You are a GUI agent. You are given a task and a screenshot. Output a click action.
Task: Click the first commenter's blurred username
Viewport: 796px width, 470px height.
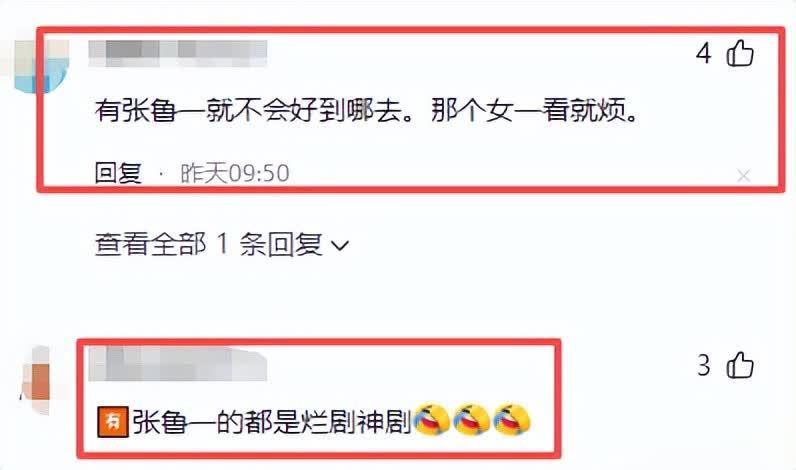pyautogui.click(x=178, y=53)
